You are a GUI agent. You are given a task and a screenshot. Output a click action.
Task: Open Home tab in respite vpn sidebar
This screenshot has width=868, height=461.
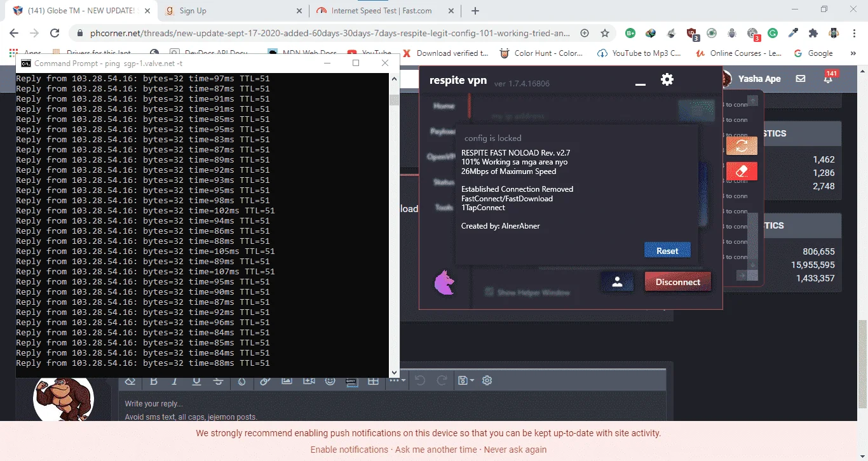444,106
